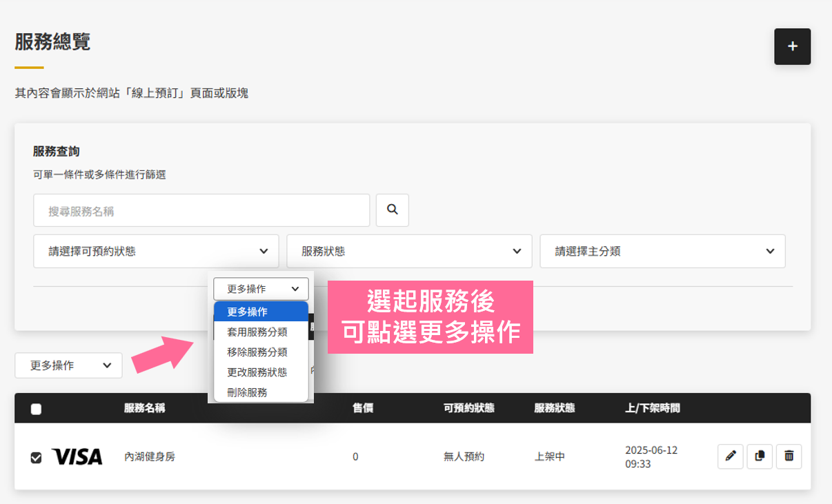Viewport: 832px width, 504px height.
Task: Delete 內湖健身房 with the trash icon
Action: pyautogui.click(x=789, y=456)
